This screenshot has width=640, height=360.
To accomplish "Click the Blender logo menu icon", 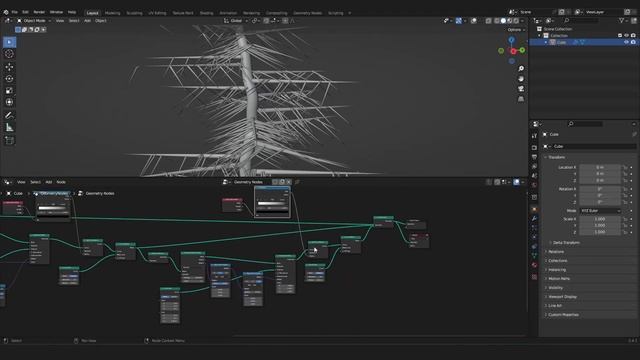I will pos(6,12).
